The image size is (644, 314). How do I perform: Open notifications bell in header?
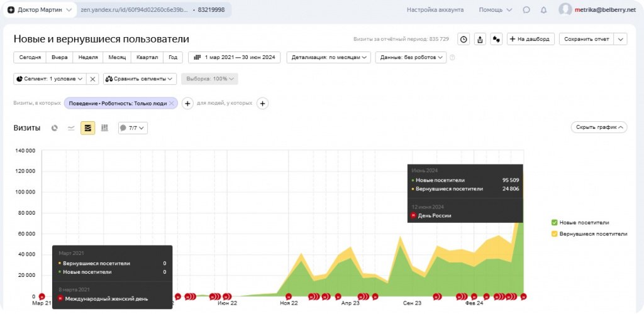pyautogui.click(x=543, y=10)
